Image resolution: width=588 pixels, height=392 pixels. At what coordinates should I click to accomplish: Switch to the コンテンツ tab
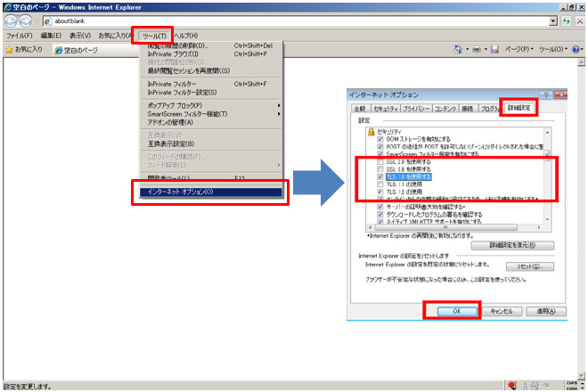coord(445,109)
